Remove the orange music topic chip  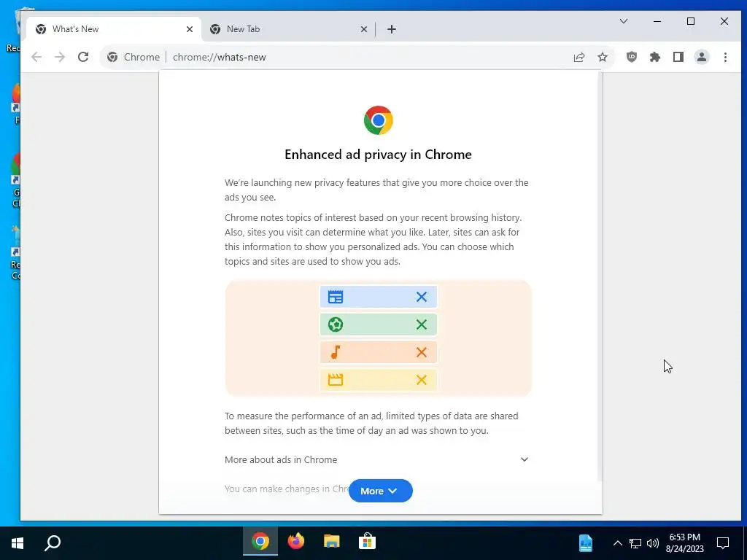click(x=422, y=352)
